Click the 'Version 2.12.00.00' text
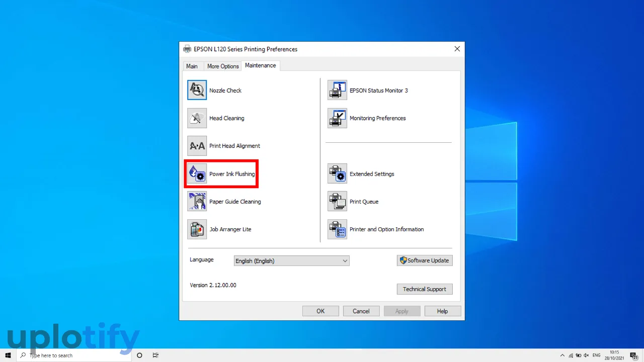This screenshot has height=362, width=644. click(x=213, y=285)
